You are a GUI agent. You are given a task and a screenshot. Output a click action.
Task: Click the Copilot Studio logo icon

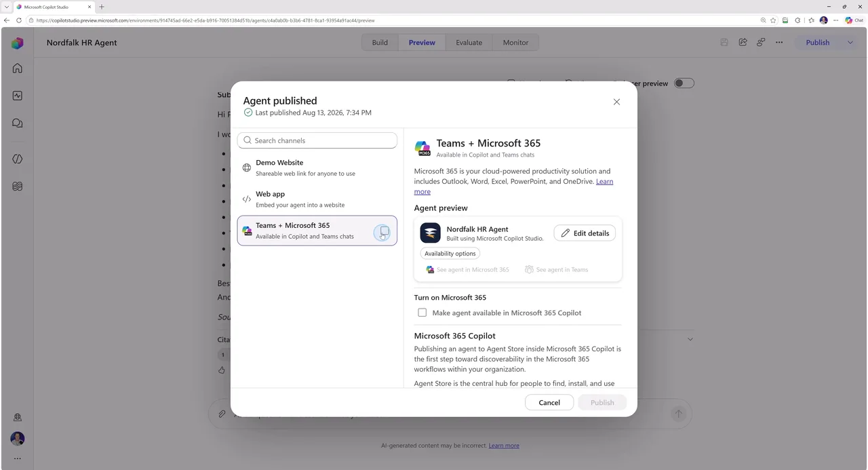click(x=18, y=43)
